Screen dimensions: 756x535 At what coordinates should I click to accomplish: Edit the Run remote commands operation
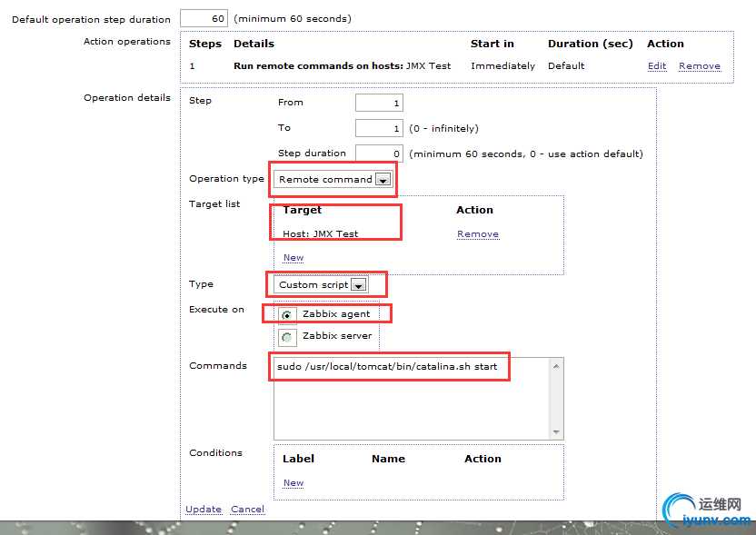point(657,66)
